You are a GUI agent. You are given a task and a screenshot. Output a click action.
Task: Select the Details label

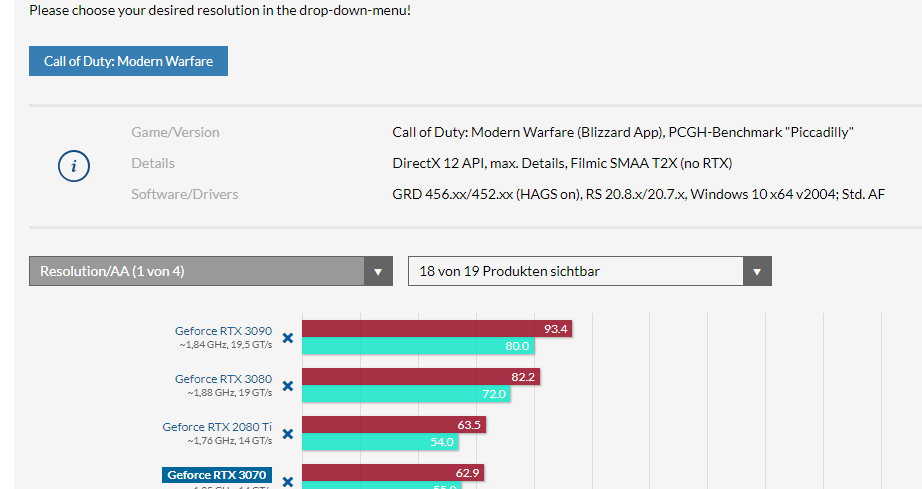pos(153,163)
